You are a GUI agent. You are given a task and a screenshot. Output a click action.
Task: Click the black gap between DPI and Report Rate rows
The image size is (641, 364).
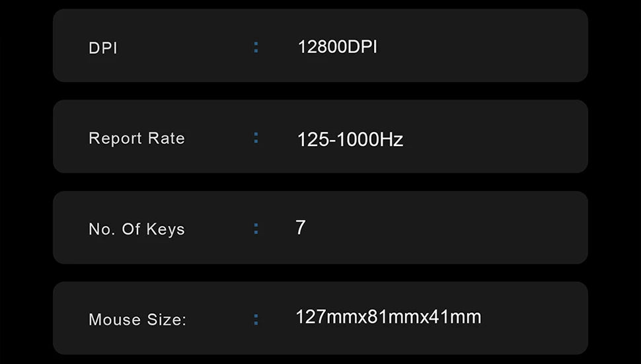point(320,91)
